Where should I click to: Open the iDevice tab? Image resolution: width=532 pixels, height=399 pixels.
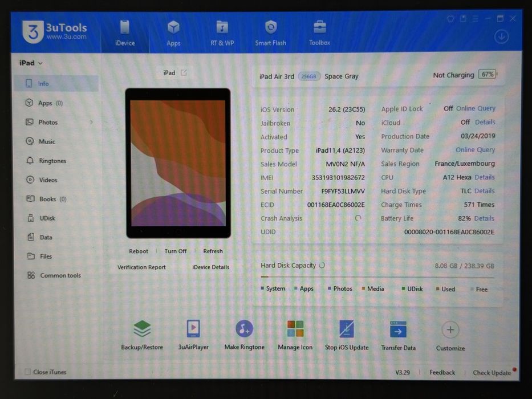tap(125, 33)
